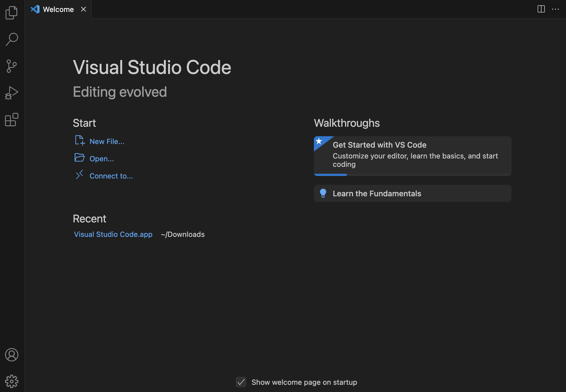This screenshot has width=566, height=392.
Task: Open Run and Debug view icon
Action: tap(12, 93)
